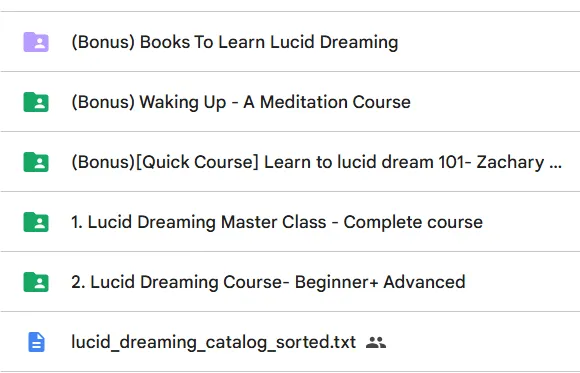Open the lucid_dreaming_catalog_sorted.txt file name
Viewport: 580px width, 373px height.
[213, 342]
